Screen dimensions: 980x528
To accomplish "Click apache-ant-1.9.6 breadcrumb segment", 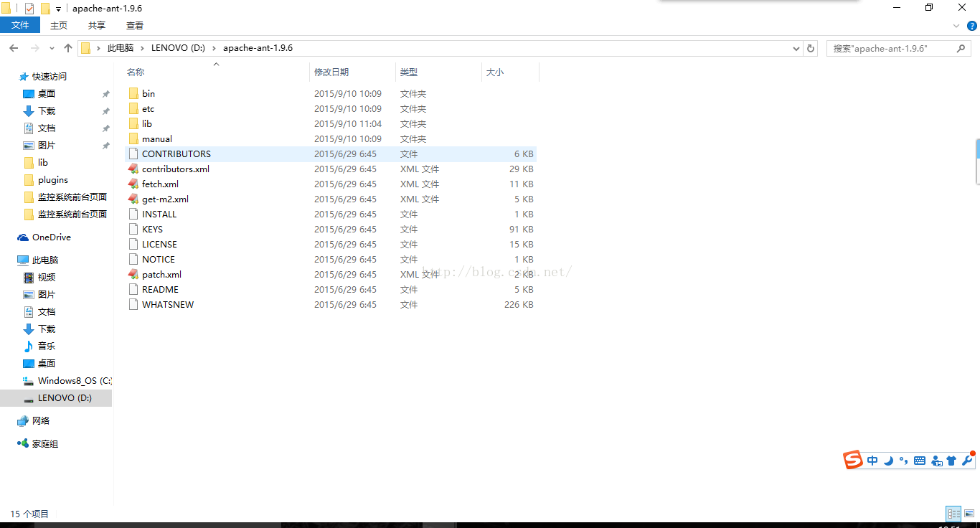I will (x=258, y=48).
